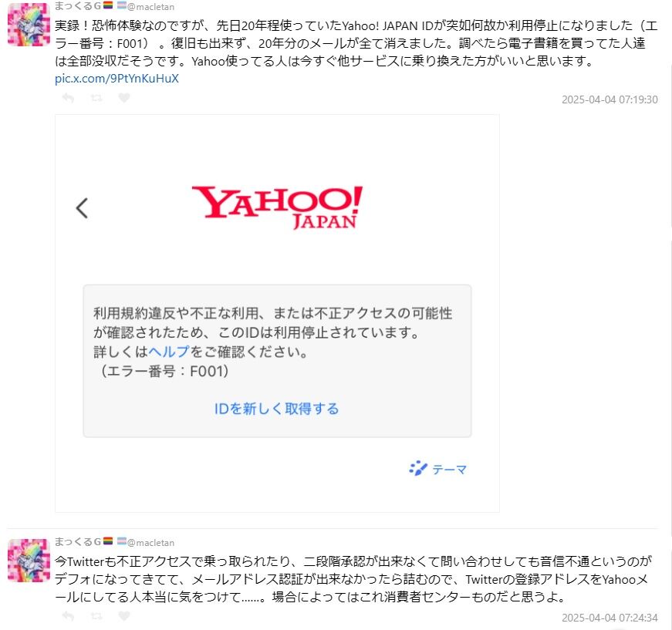Click まっくるG name on second tweet
The image size is (672, 630).
[x=78, y=542]
